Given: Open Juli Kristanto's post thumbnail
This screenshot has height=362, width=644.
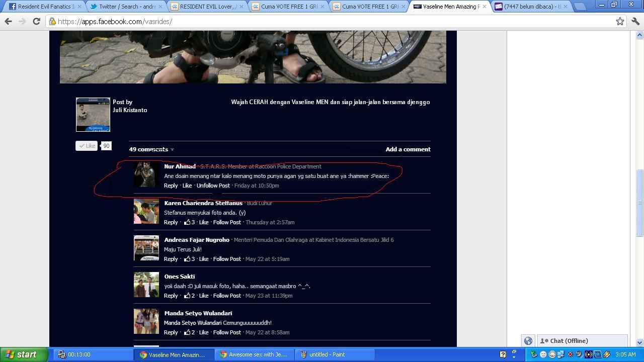Looking at the screenshot, I should pyautogui.click(x=93, y=115).
